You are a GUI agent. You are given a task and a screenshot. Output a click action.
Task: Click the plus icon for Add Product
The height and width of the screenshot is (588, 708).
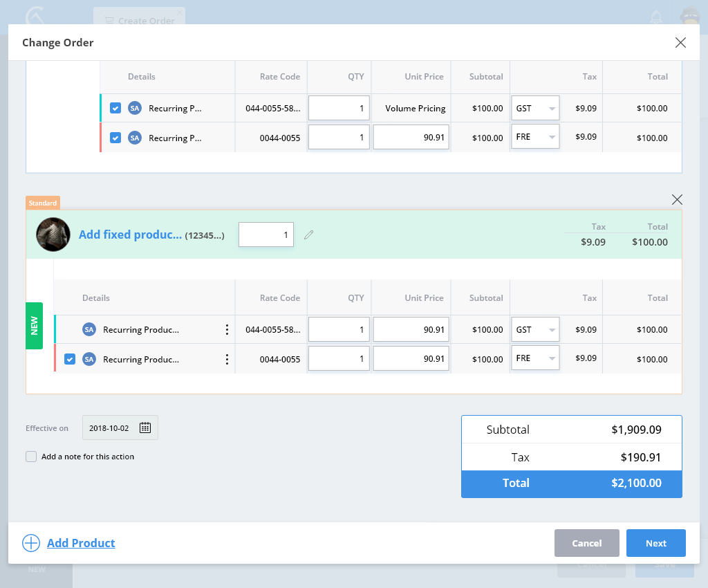pos(31,543)
